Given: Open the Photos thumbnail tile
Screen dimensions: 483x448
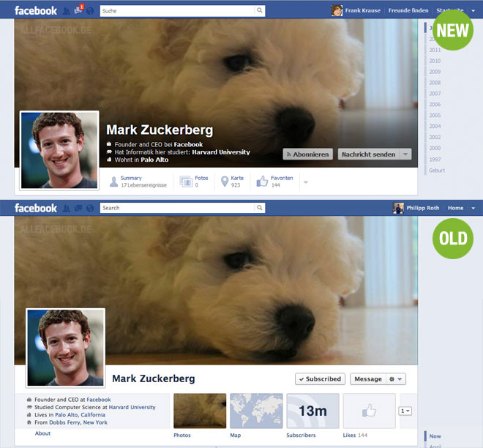Looking at the screenshot, I should [200, 411].
